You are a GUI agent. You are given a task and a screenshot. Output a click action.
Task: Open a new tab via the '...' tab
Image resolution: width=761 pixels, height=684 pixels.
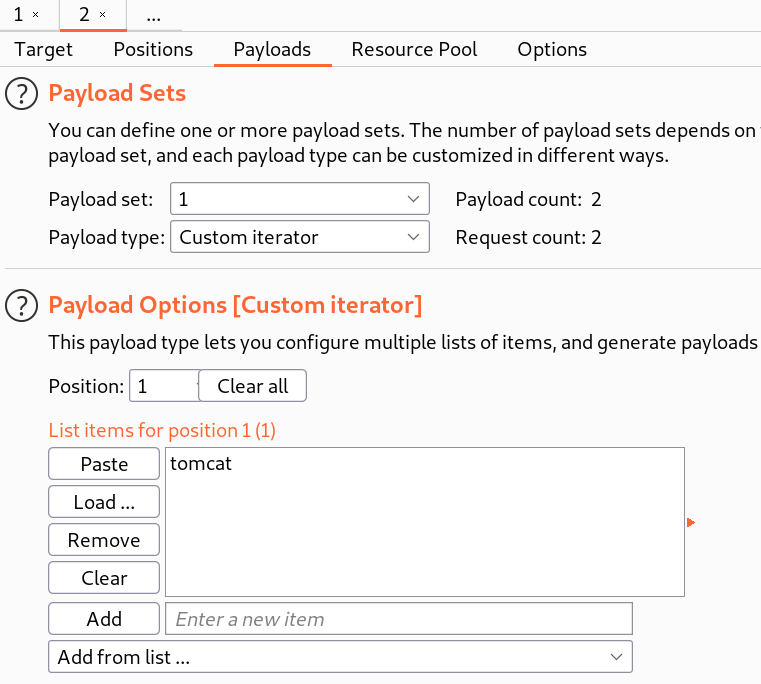pyautogui.click(x=154, y=16)
